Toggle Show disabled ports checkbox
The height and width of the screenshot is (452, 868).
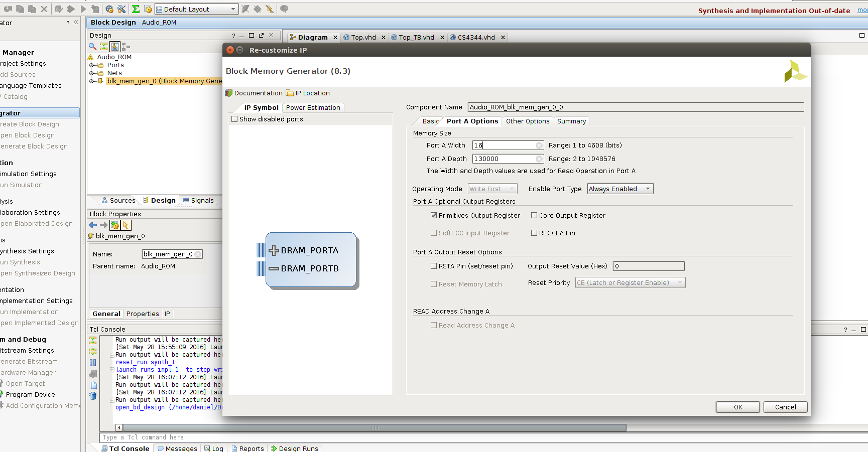(234, 119)
